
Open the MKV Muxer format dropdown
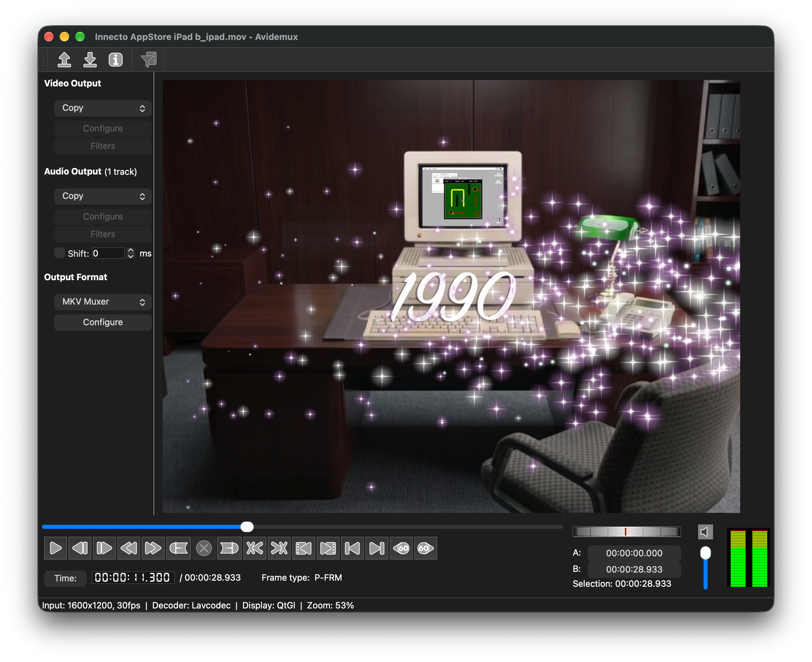coord(103,302)
